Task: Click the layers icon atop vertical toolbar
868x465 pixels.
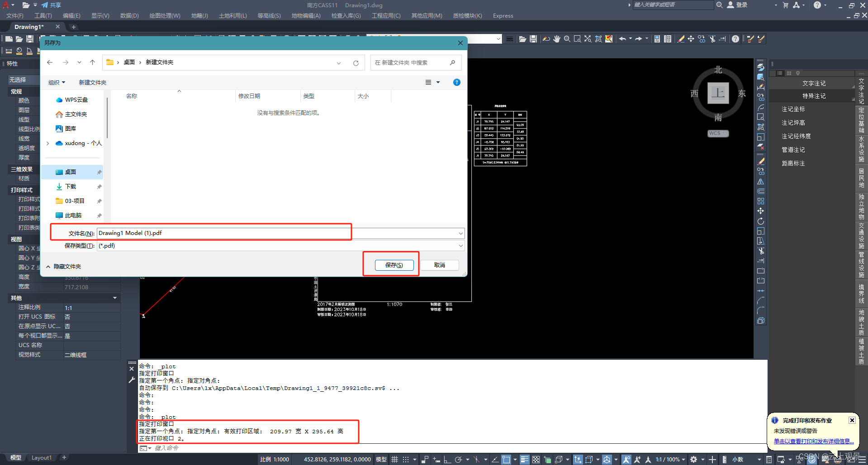Action: 761,67
